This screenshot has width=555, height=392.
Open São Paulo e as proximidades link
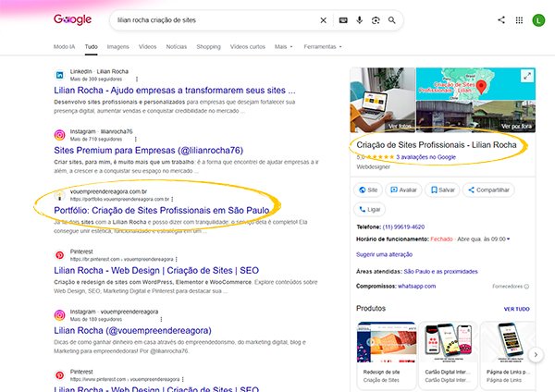pyautogui.click(x=440, y=272)
